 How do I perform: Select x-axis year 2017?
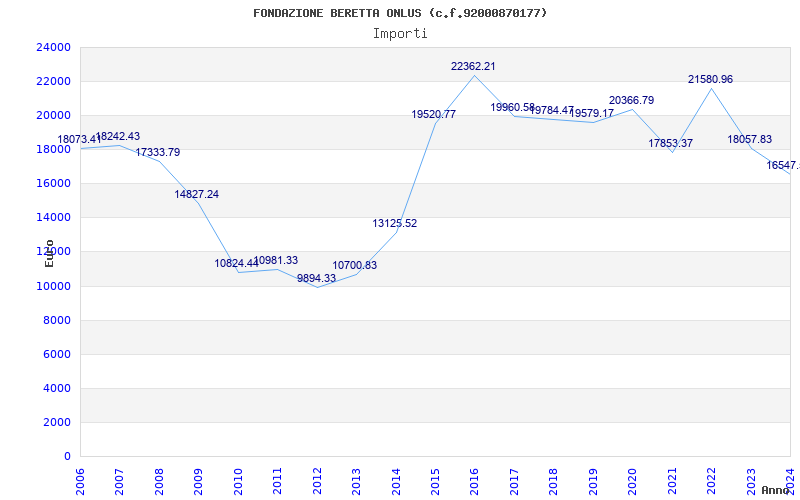point(514,482)
